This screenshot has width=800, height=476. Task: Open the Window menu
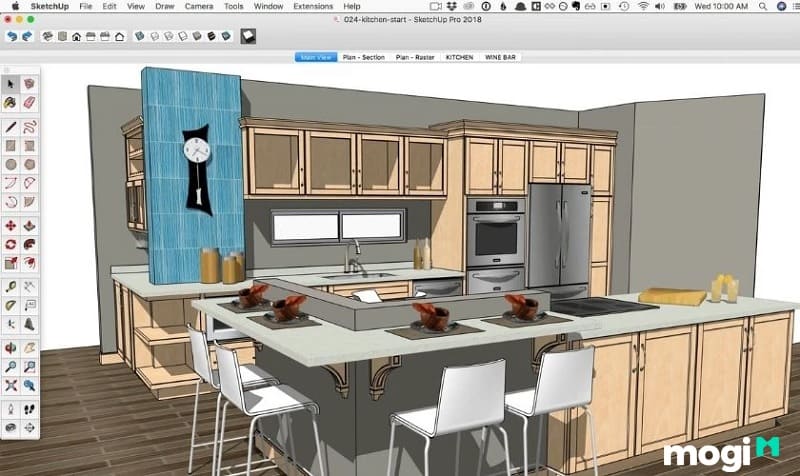[x=268, y=6]
